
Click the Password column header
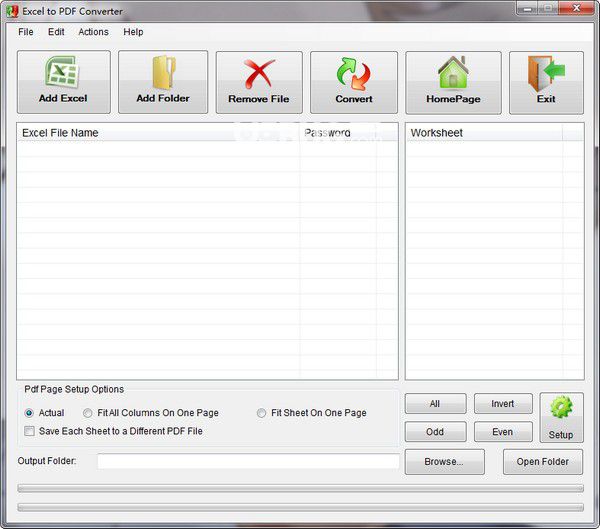coord(338,133)
